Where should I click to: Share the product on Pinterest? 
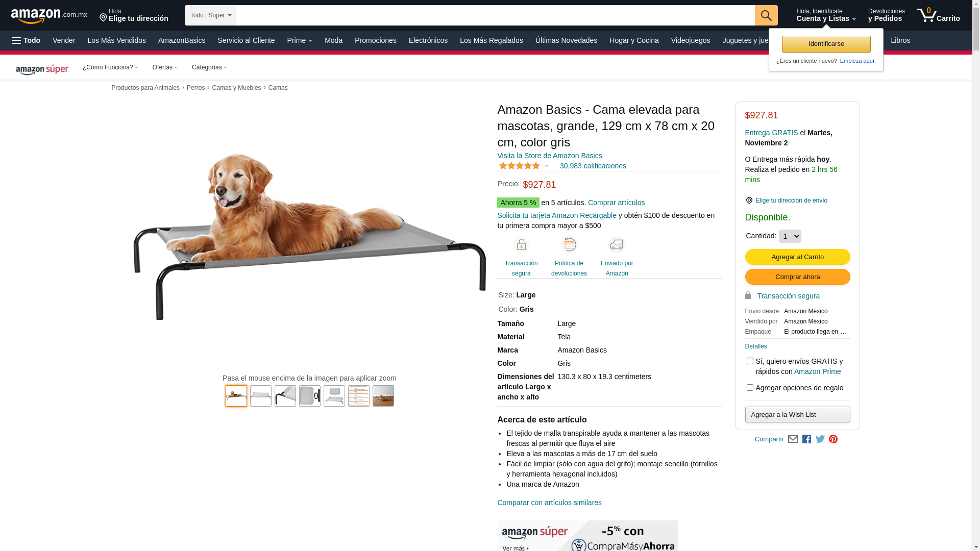(833, 439)
